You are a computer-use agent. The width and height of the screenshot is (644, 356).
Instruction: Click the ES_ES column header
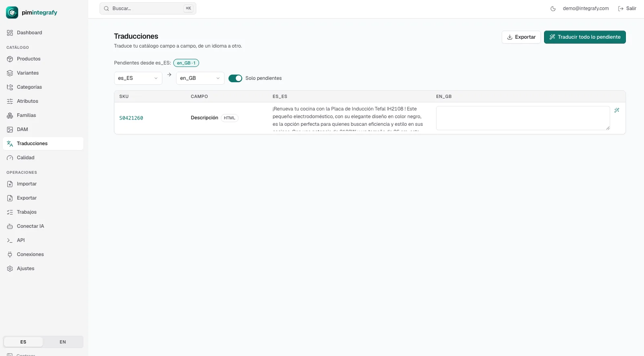[280, 97]
